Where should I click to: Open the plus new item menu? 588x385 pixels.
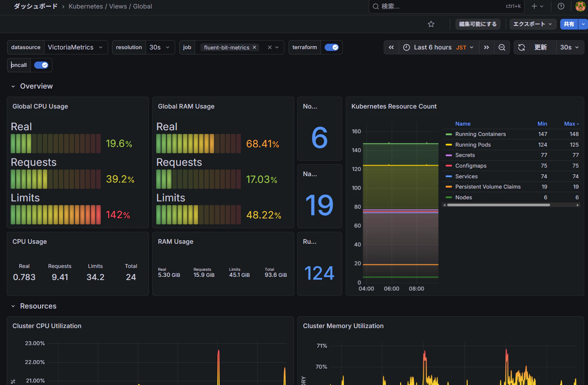(x=537, y=6)
